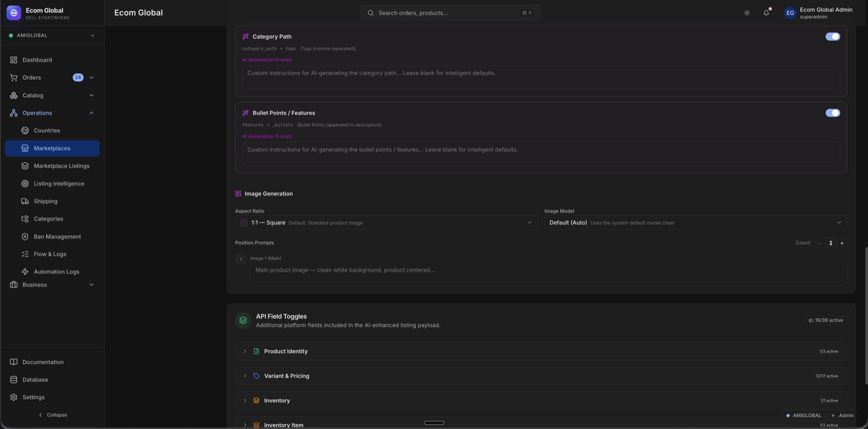Open the Documentation link
868x429 pixels.
point(43,362)
